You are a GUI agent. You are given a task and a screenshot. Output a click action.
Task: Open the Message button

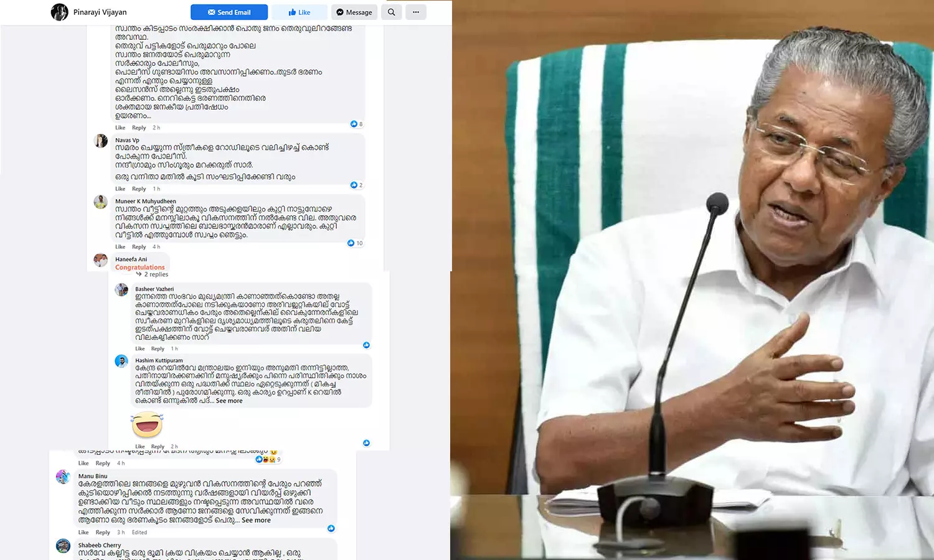(354, 12)
